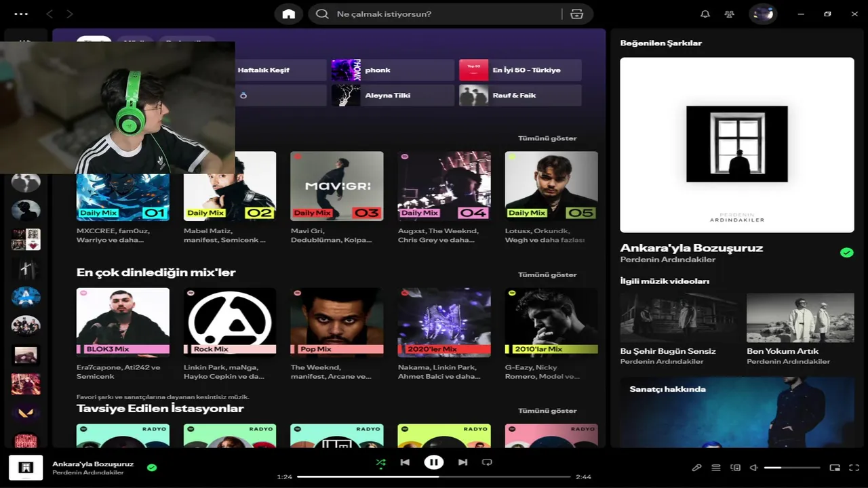This screenshot has width=868, height=488.
Task: Open the Rauf & Faik shortcut
Action: tap(520, 95)
